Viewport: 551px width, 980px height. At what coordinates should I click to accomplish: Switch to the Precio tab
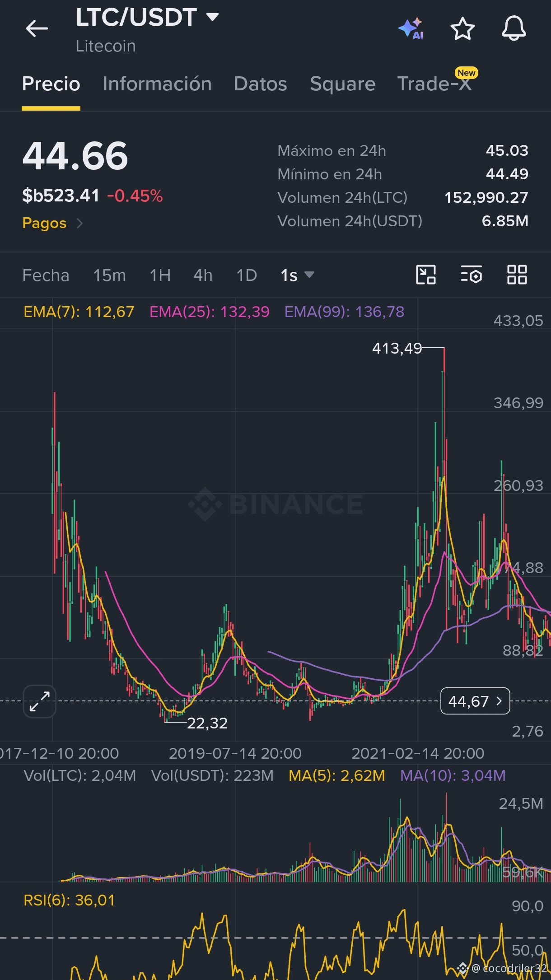point(51,84)
